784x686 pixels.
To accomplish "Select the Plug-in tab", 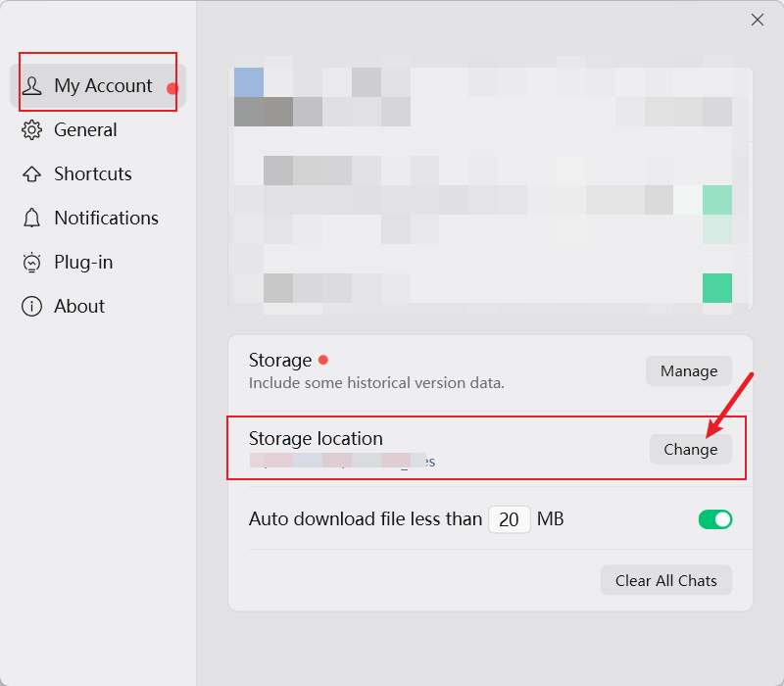I will pos(98,262).
